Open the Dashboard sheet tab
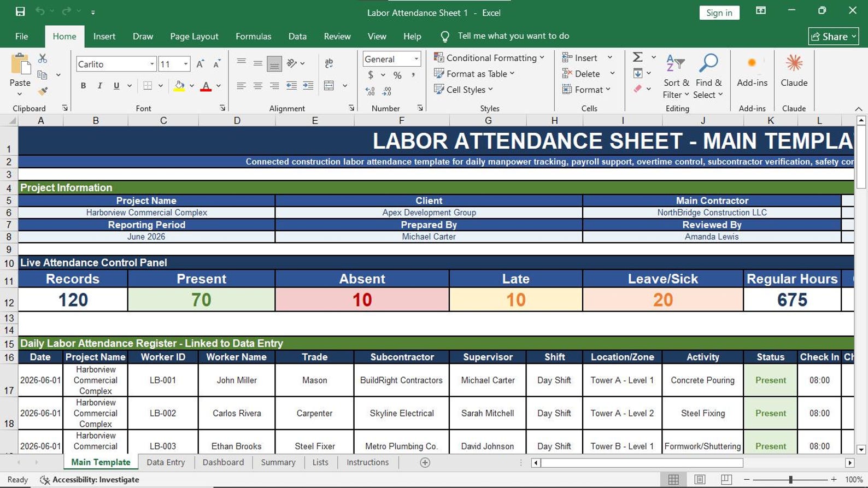 (x=223, y=462)
